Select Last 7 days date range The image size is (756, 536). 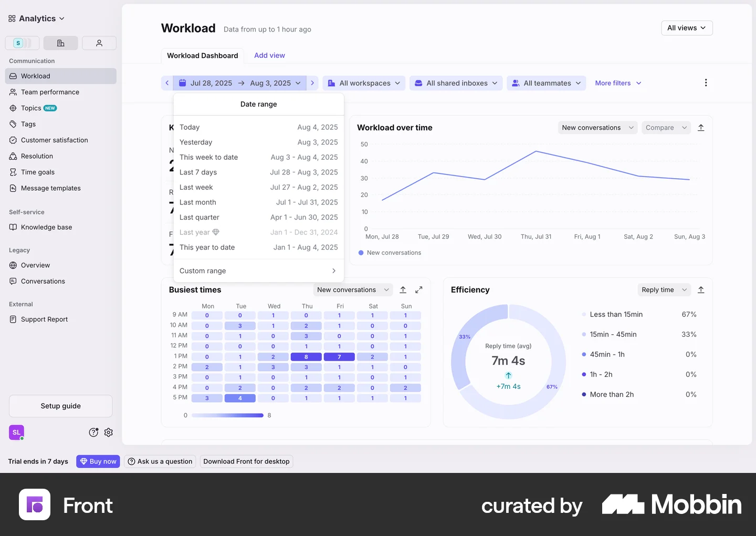pos(259,172)
